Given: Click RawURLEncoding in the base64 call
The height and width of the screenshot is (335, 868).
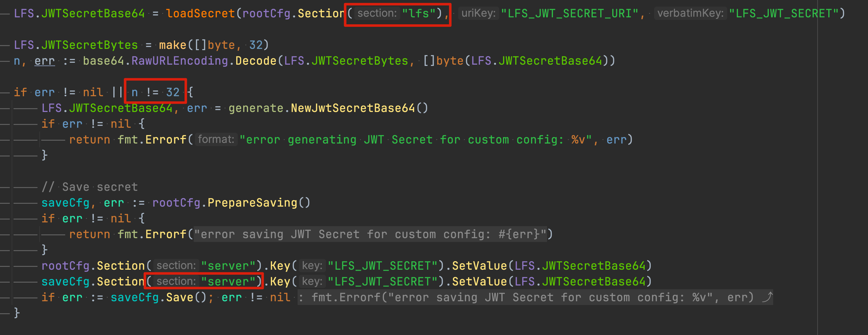Looking at the screenshot, I should (x=180, y=61).
